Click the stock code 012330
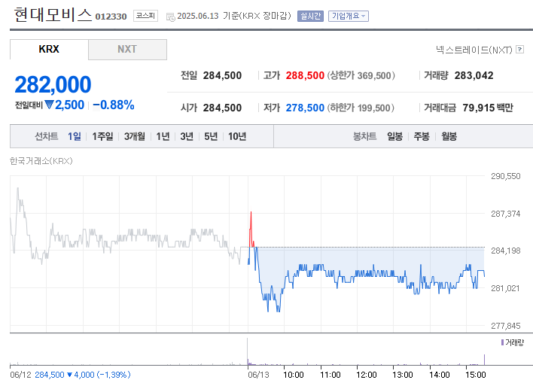Viewport: 533px width, 392px height. point(111,17)
